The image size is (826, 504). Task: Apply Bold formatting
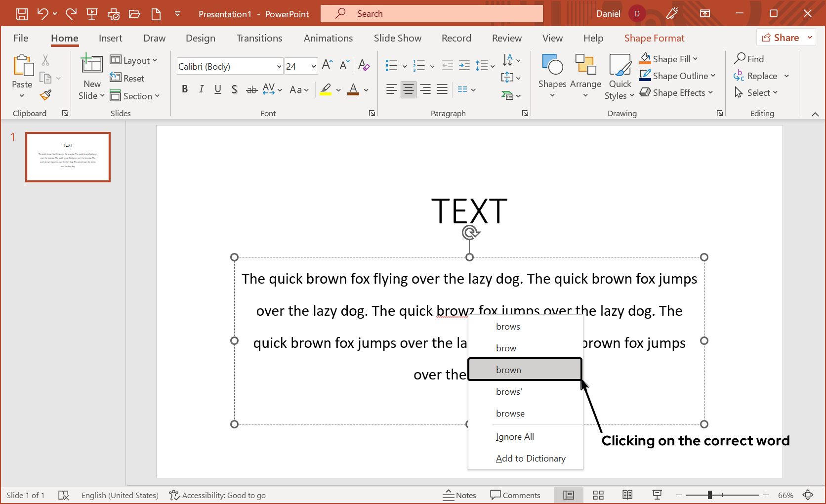pos(185,89)
